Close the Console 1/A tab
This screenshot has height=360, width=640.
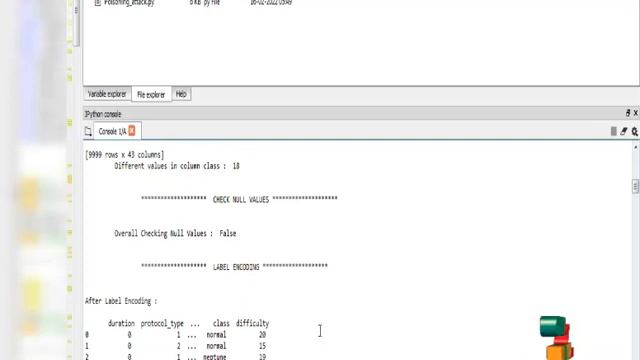click(x=132, y=131)
